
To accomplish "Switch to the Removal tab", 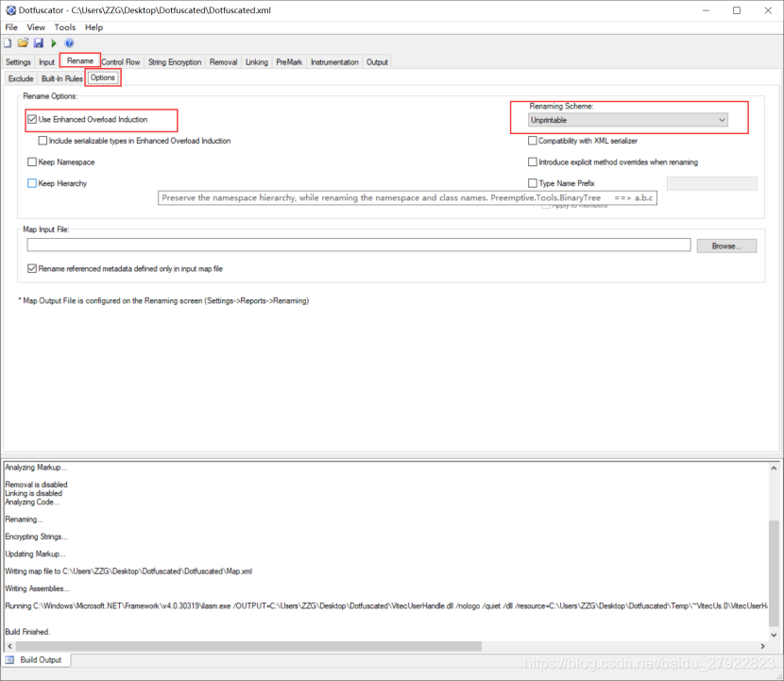I will (224, 62).
